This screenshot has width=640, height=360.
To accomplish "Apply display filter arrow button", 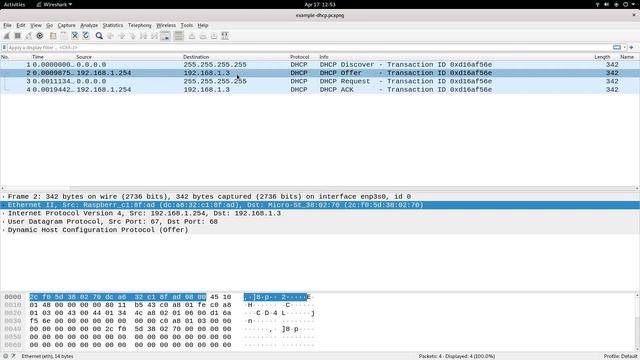I will 617,47.
